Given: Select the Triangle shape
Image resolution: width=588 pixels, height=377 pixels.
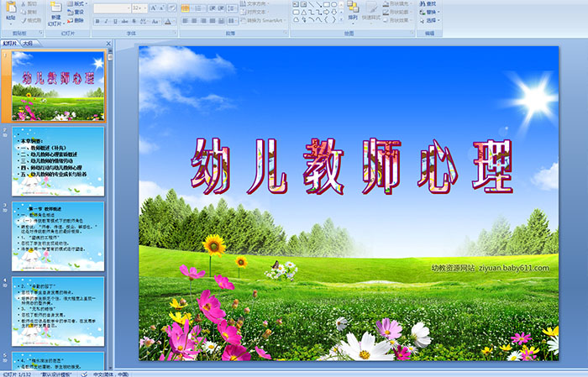Looking at the screenshot, I should click(304, 13).
